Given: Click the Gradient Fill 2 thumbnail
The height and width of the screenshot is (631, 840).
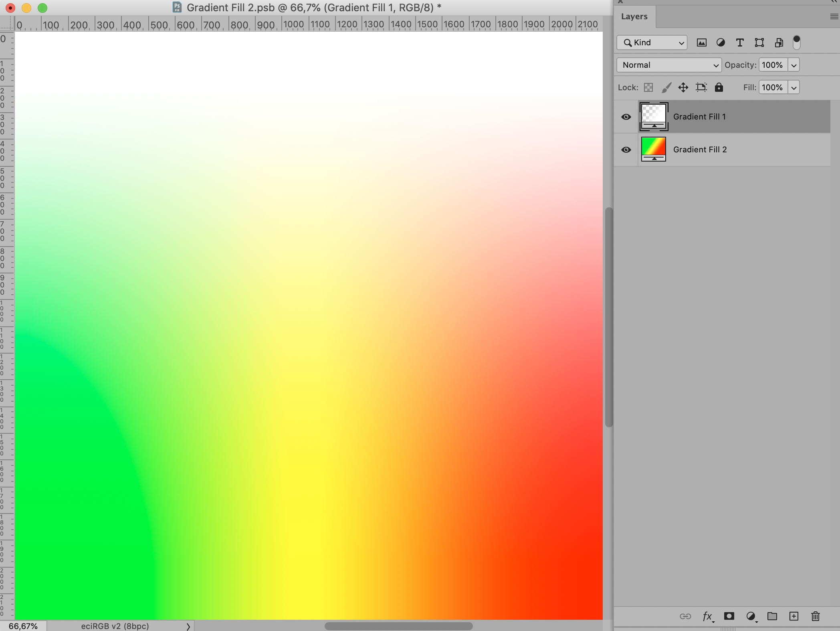Looking at the screenshot, I should point(654,149).
